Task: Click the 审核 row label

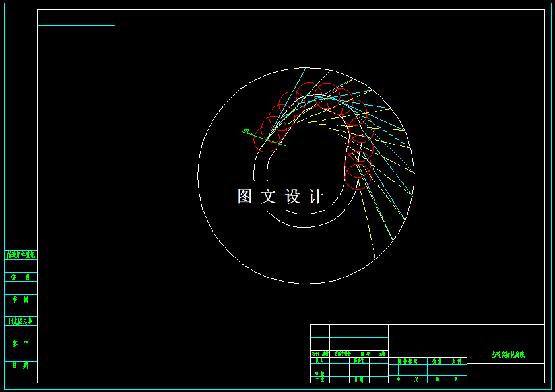Action: coord(319,374)
